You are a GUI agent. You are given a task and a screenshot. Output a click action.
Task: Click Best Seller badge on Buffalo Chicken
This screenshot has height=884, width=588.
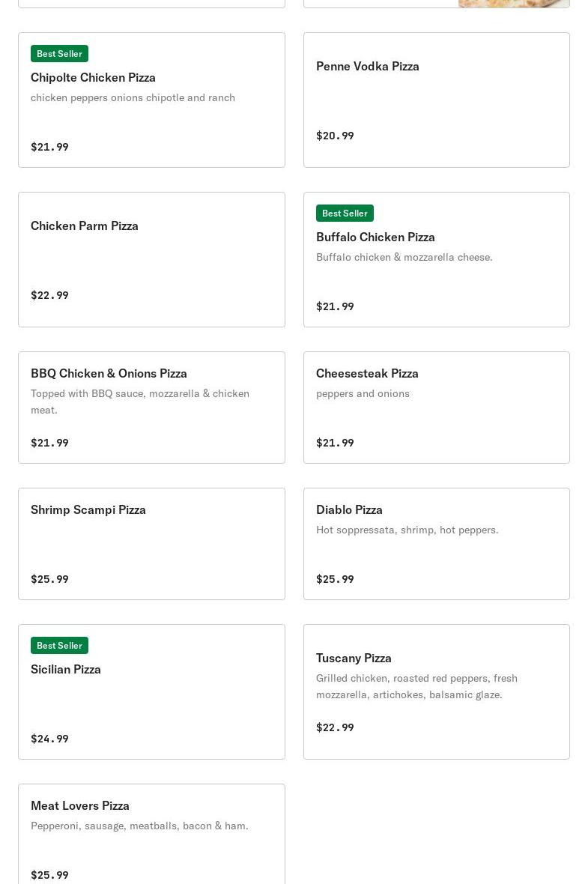[x=345, y=214]
